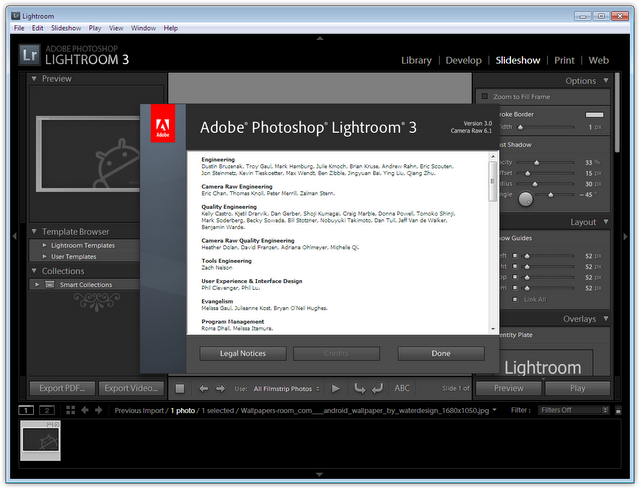Hide the right panel group with edge arrow
This screenshot has width=640, height=489.
click(625, 236)
